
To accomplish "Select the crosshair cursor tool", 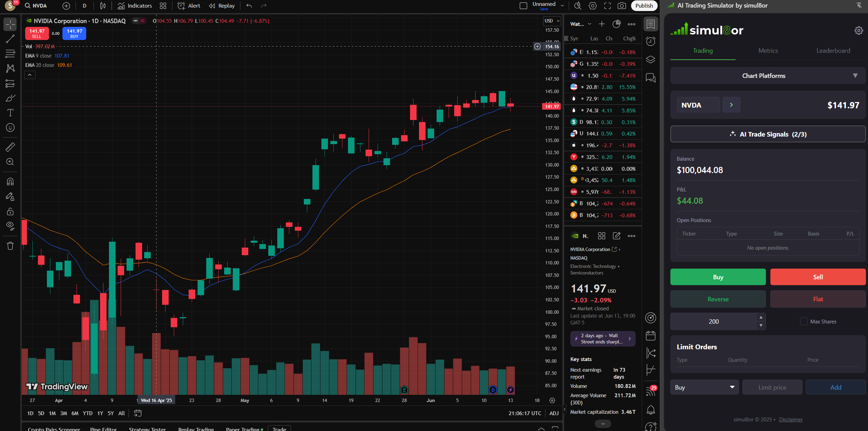I will pyautogui.click(x=10, y=24).
